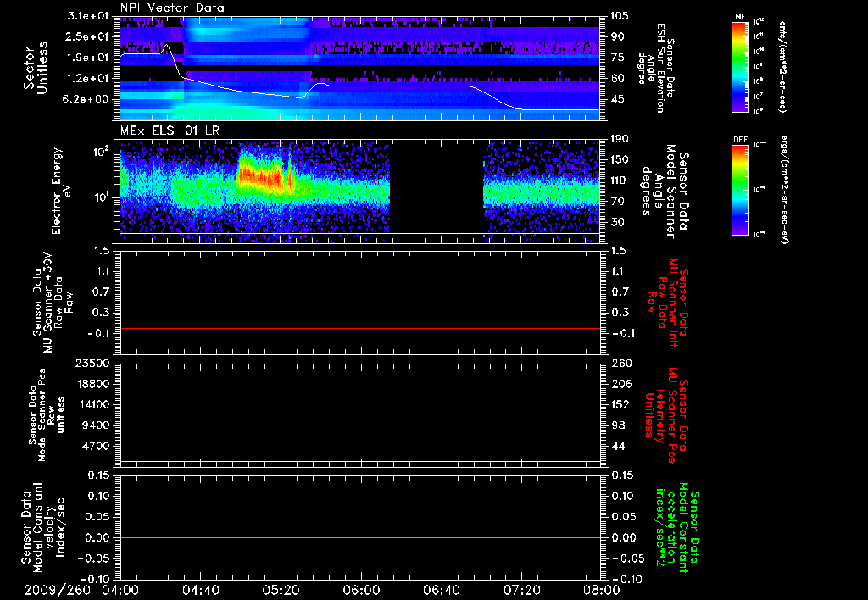Click the "08:00" time tick label
Viewport: 868px width, 600px height.
602,590
